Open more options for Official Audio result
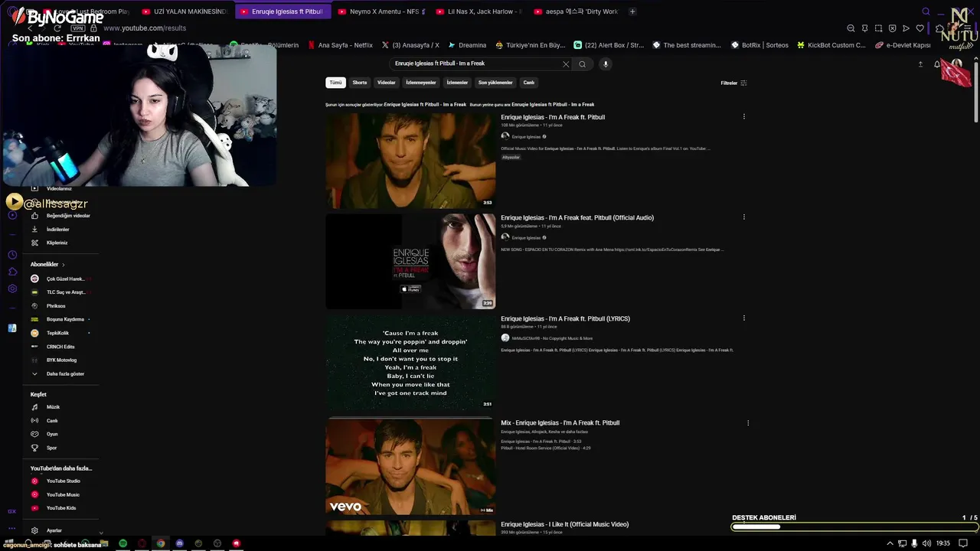Image resolution: width=980 pixels, height=551 pixels. click(743, 217)
